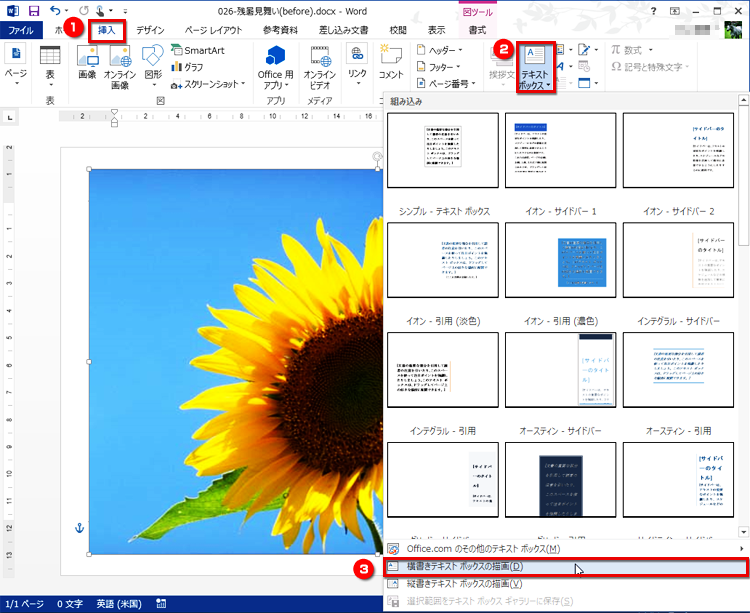Open the 表 (Table) insert menu

point(50,66)
